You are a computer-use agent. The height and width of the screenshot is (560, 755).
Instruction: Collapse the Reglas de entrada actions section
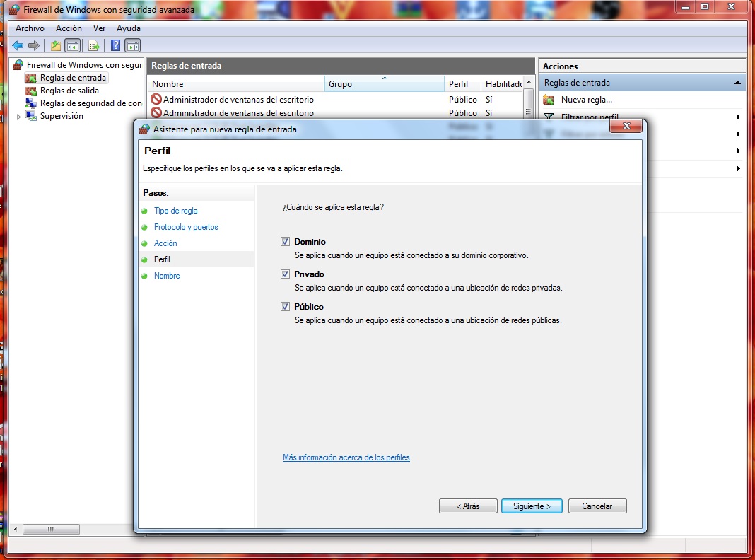click(x=737, y=83)
